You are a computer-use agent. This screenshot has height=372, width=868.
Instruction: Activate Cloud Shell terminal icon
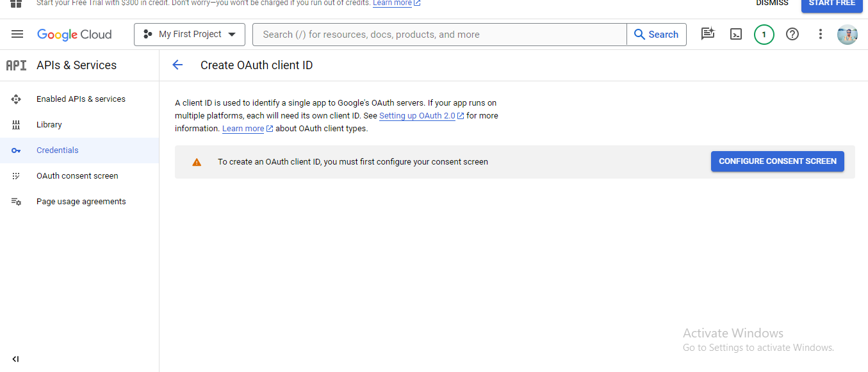click(736, 35)
